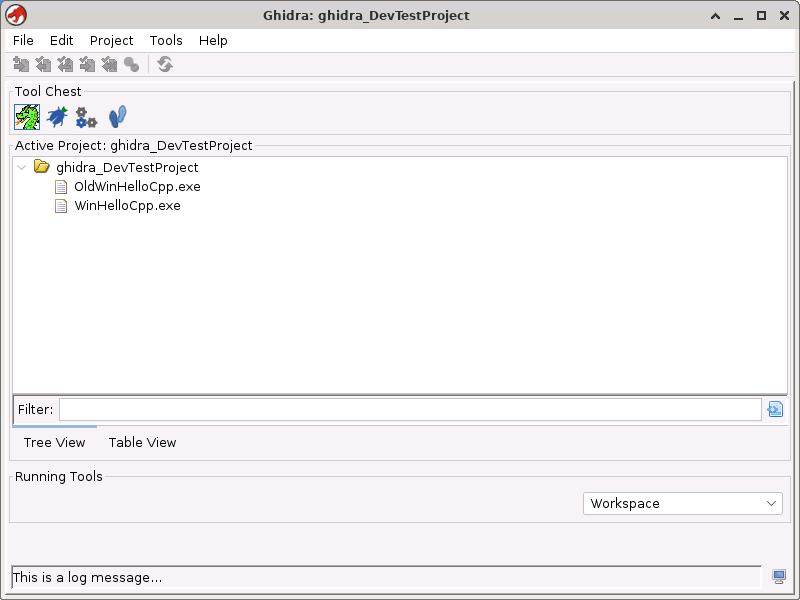Click the status bar monitor icon
Image resolution: width=800 pixels, height=600 pixels.
pyautogui.click(x=779, y=577)
